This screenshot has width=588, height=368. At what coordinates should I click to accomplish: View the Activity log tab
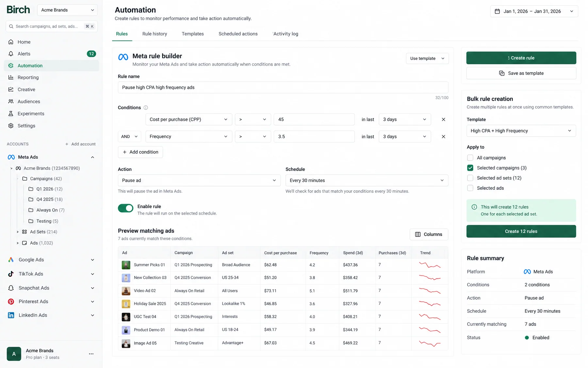click(x=286, y=34)
